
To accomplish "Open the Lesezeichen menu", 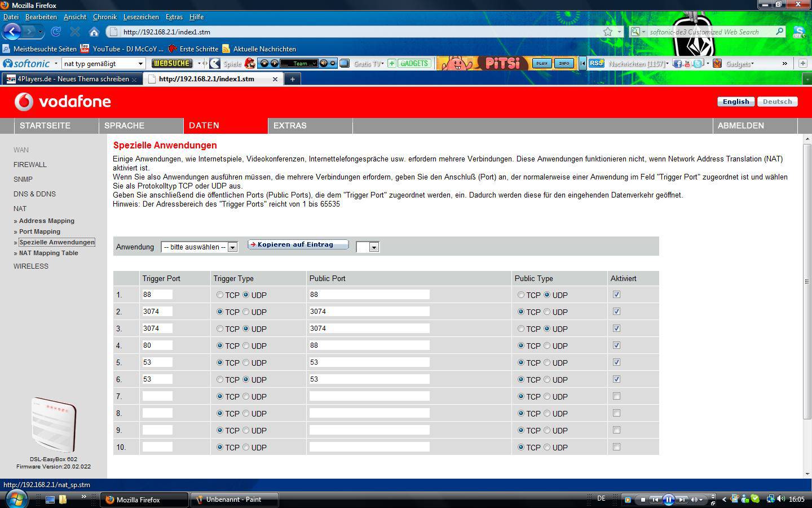I will click(142, 17).
